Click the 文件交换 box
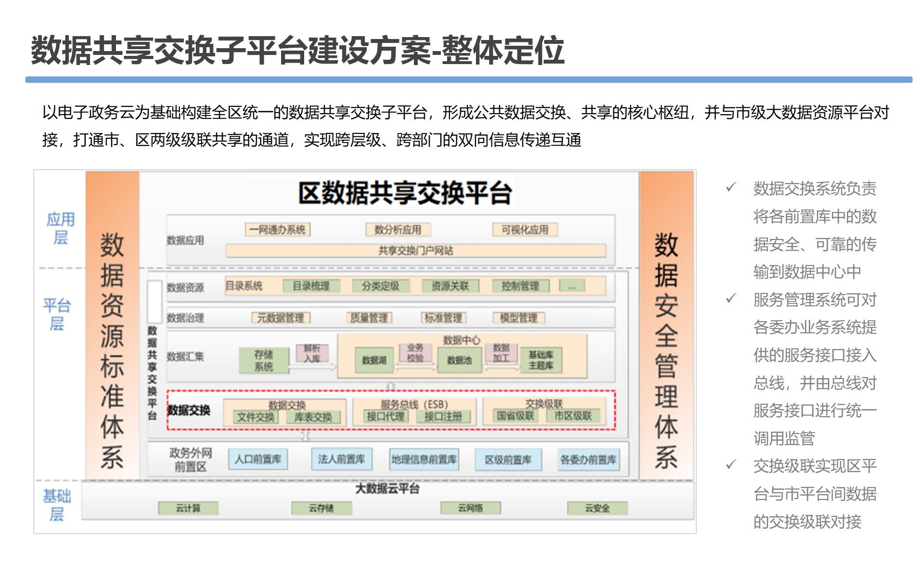Viewport: 924px width, 578px height. (x=255, y=417)
